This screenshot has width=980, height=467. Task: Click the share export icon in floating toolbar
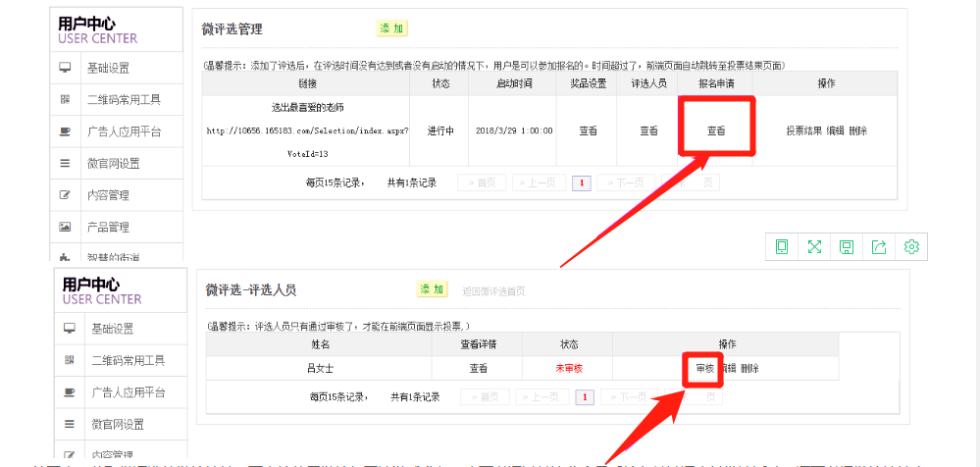879,247
